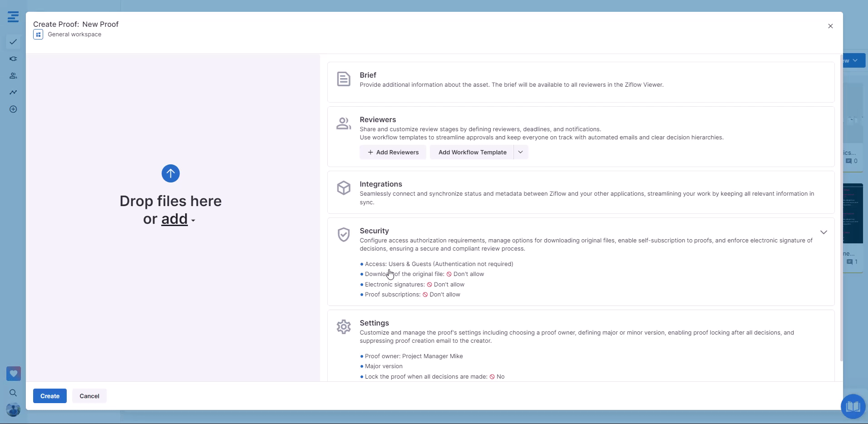Close the Create Proof dialog
Viewport: 868px width, 424px height.
(x=830, y=26)
